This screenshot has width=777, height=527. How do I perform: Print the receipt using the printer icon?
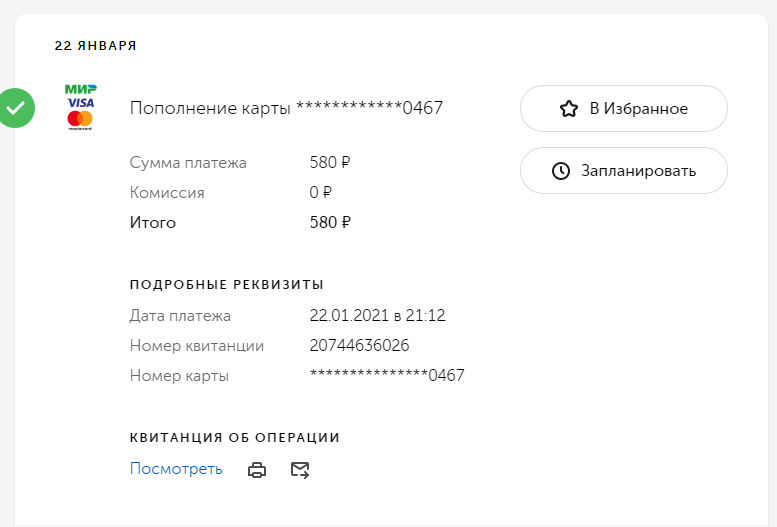point(257,470)
